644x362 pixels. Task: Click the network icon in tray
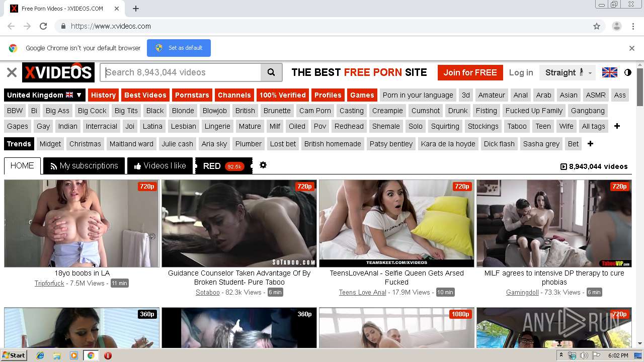point(572,355)
